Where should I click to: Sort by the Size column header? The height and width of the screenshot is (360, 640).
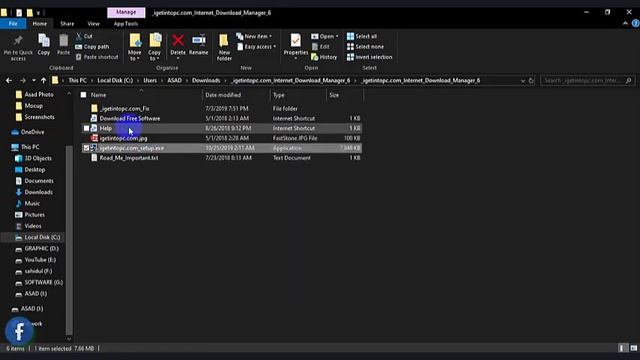[x=334, y=95]
